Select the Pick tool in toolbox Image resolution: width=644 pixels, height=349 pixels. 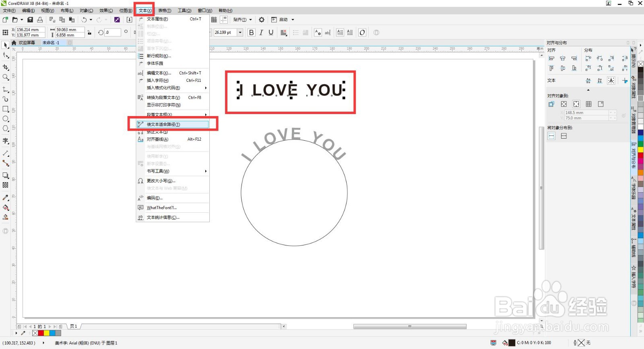tap(6, 45)
